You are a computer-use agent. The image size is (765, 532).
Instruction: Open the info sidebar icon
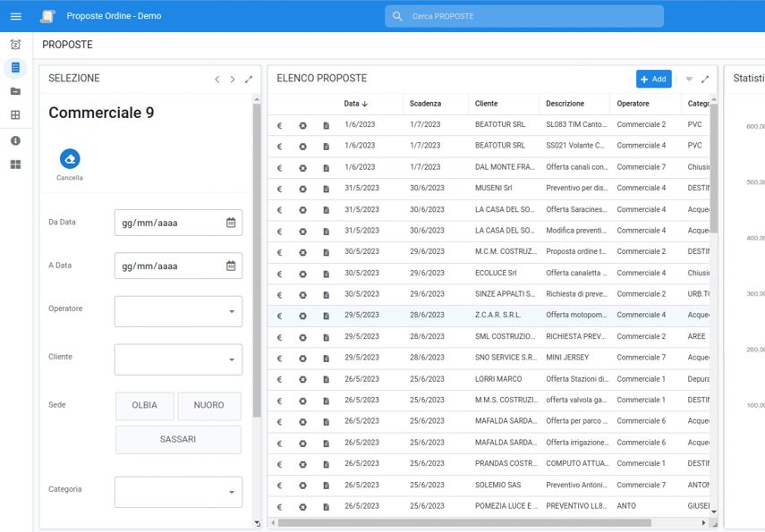[15, 141]
